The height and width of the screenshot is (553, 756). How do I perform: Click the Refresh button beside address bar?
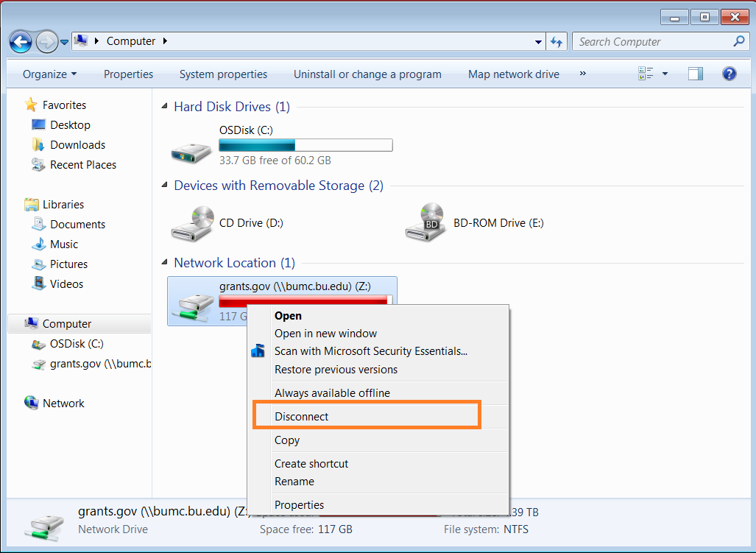click(557, 42)
